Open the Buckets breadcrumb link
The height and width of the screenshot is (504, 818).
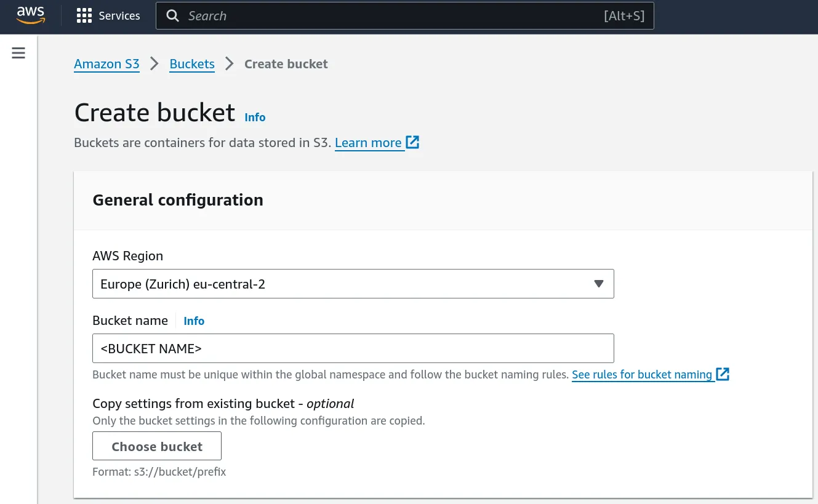tap(192, 64)
